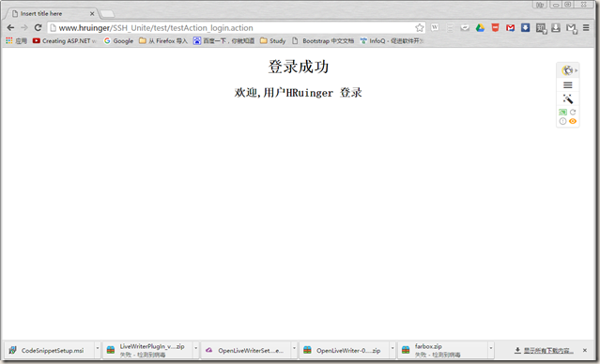Open the Bootstrap 中文文档 bookmark
The height and width of the screenshot is (364, 600).
[323, 40]
